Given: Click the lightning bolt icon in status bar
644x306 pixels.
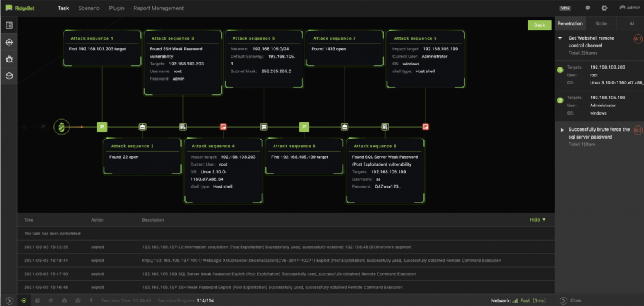Looking at the screenshot, I should [x=91, y=301].
